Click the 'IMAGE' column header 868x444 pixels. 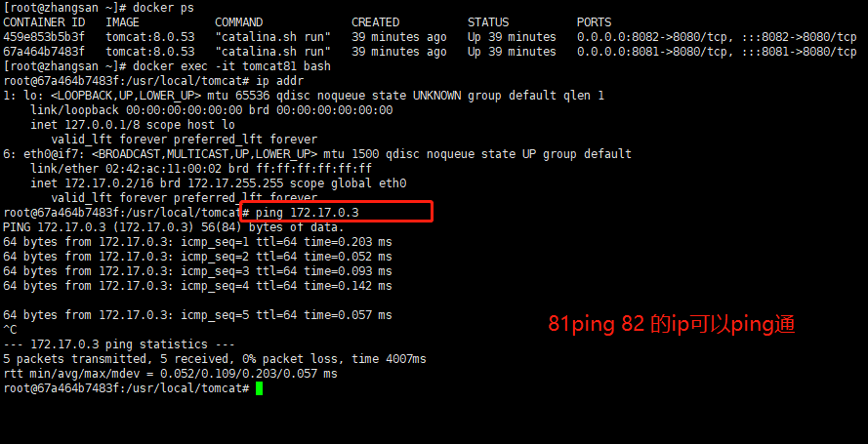122,22
